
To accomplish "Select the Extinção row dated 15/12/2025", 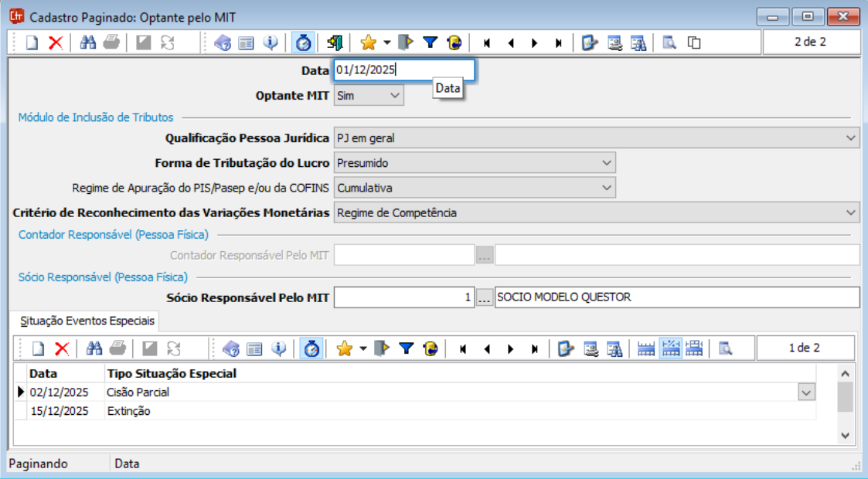I will coord(128,411).
